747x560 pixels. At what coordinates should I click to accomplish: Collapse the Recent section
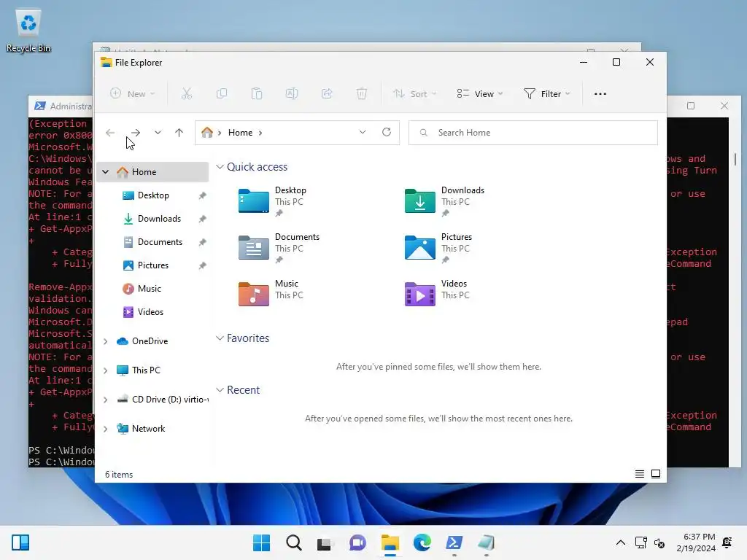220,390
